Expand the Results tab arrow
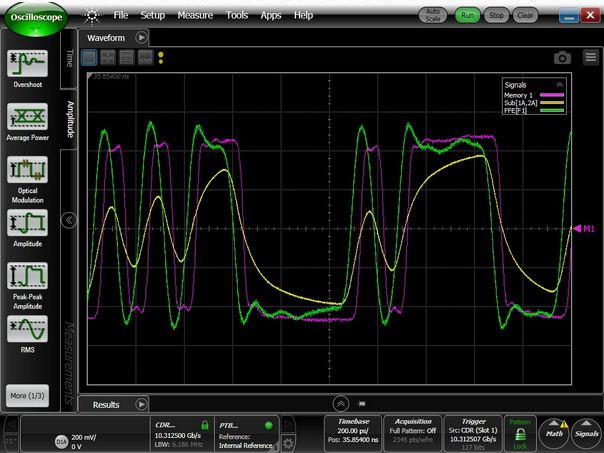This screenshot has width=604, height=453. (141, 404)
